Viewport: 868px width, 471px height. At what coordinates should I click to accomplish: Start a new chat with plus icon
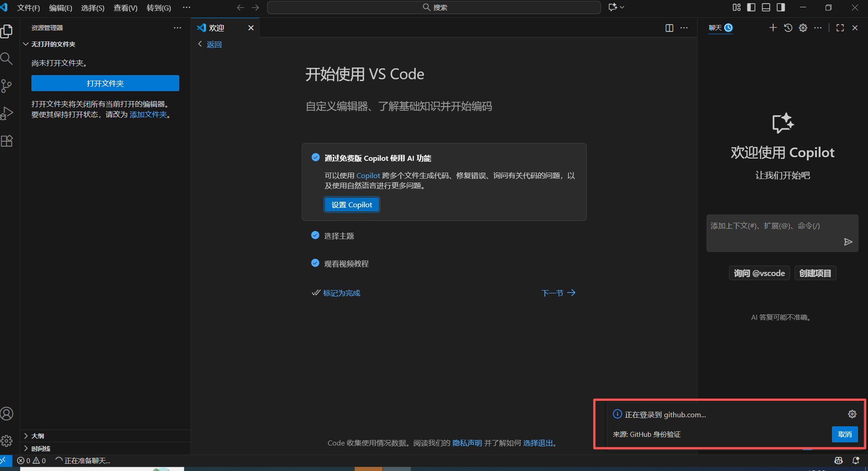tap(773, 28)
